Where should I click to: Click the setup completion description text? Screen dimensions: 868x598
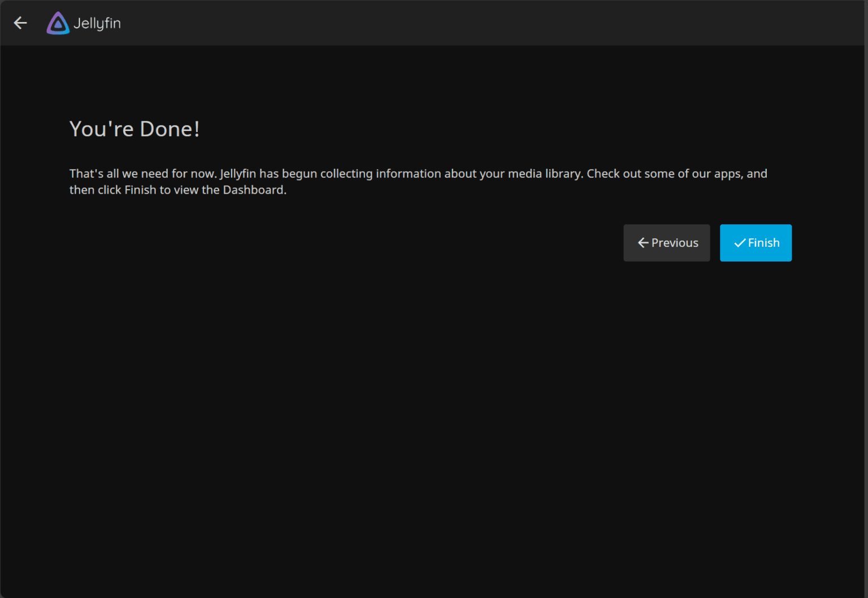(418, 181)
